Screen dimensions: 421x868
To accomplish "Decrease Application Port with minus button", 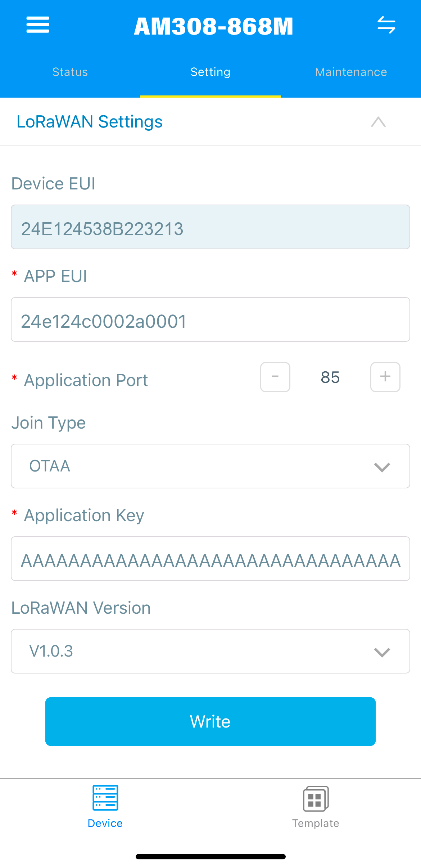I will point(275,377).
